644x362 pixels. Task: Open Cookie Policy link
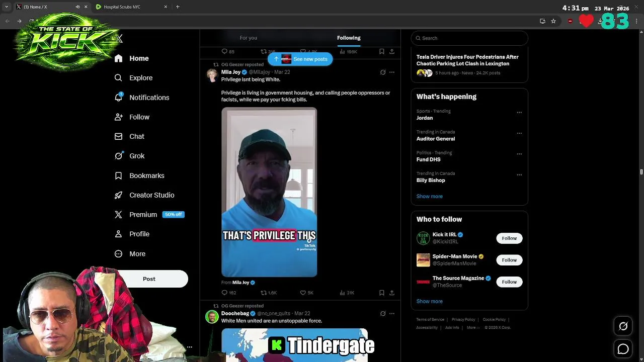[x=494, y=320]
